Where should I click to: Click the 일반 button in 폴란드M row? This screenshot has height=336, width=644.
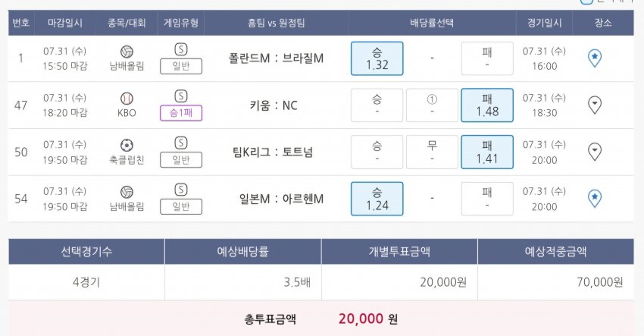point(180,66)
